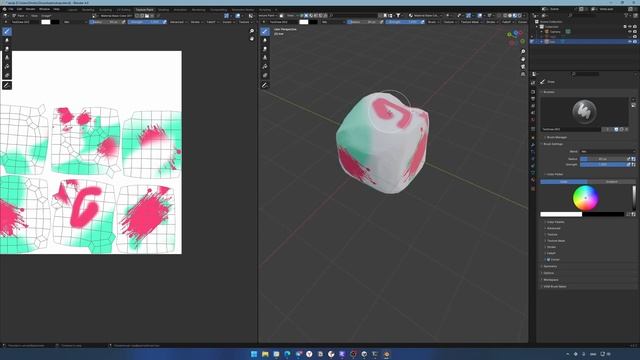Select the Cube object in the outliner
Screen dimensions: 640x360
(552, 42)
